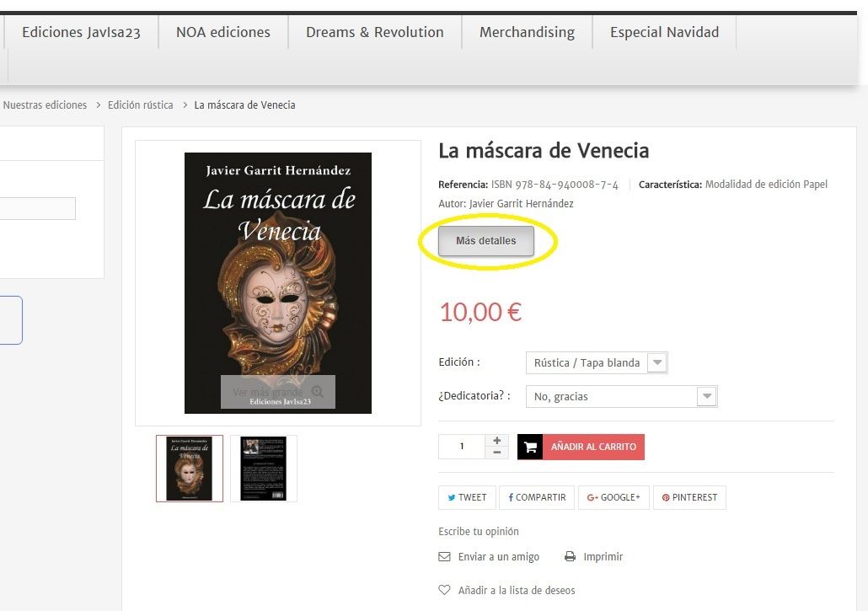This screenshot has height=611, width=868.
Task: Click the Más detalles button
Action: coord(486,241)
